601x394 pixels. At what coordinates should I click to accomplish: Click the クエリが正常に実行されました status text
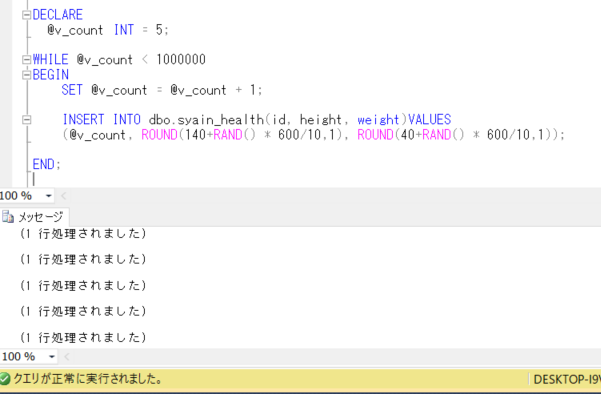[x=88, y=379]
